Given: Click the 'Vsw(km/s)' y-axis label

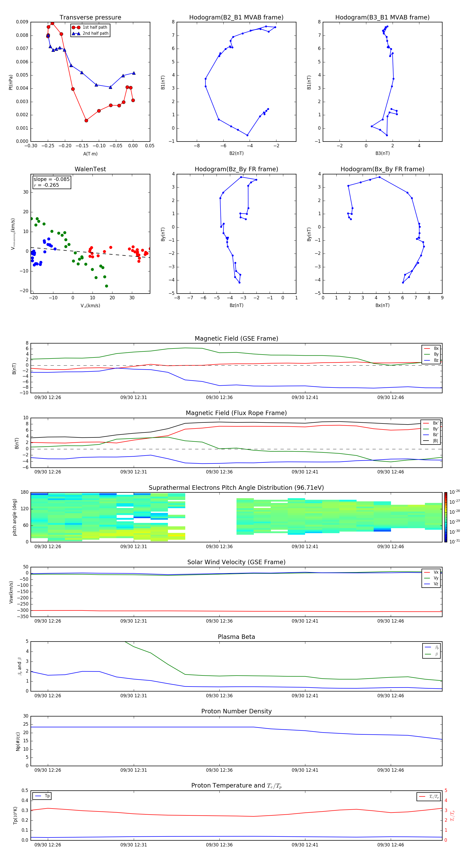Looking at the screenshot, I should [x=11, y=592].
